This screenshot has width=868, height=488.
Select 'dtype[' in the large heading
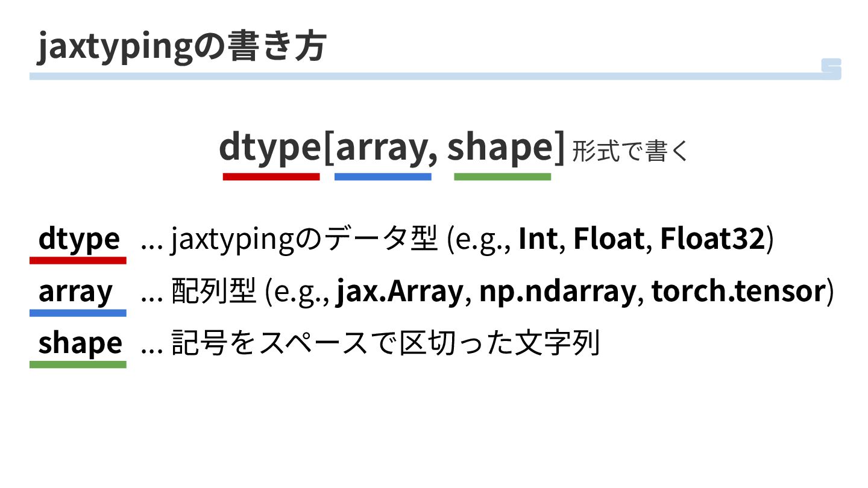(x=276, y=148)
